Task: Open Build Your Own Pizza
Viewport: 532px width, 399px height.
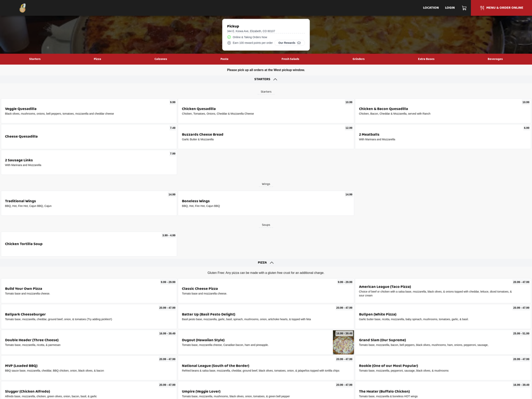Action: pos(89,291)
